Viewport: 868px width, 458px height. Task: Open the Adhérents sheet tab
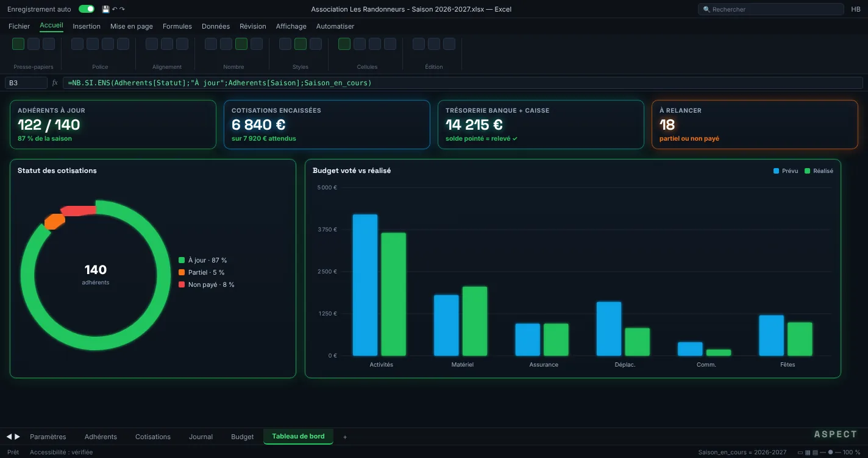[x=101, y=437]
